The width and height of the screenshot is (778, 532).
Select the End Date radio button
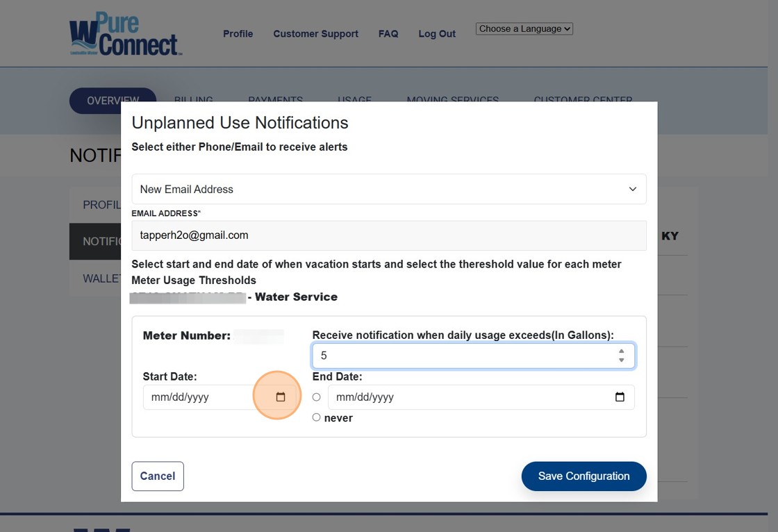point(317,397)
